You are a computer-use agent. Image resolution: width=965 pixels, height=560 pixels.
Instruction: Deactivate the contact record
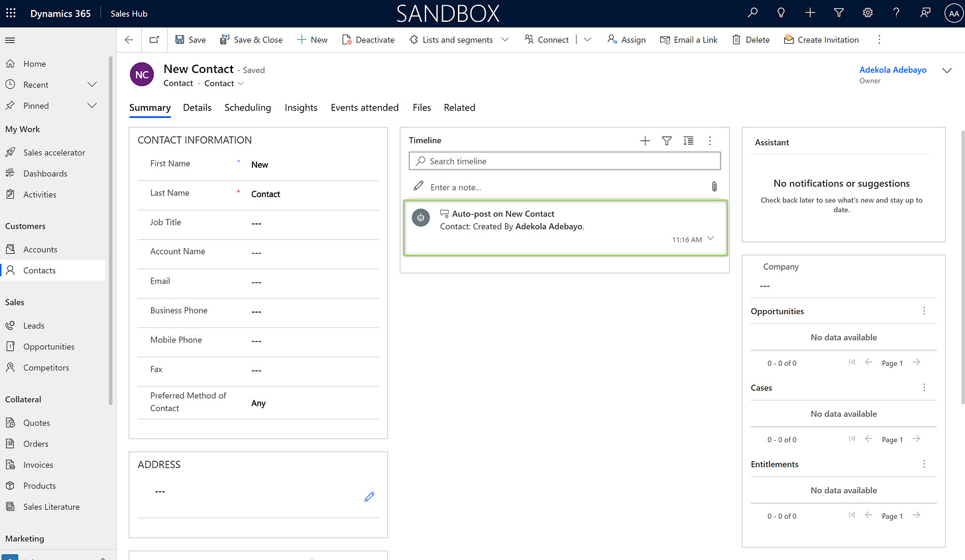point(368,40)
